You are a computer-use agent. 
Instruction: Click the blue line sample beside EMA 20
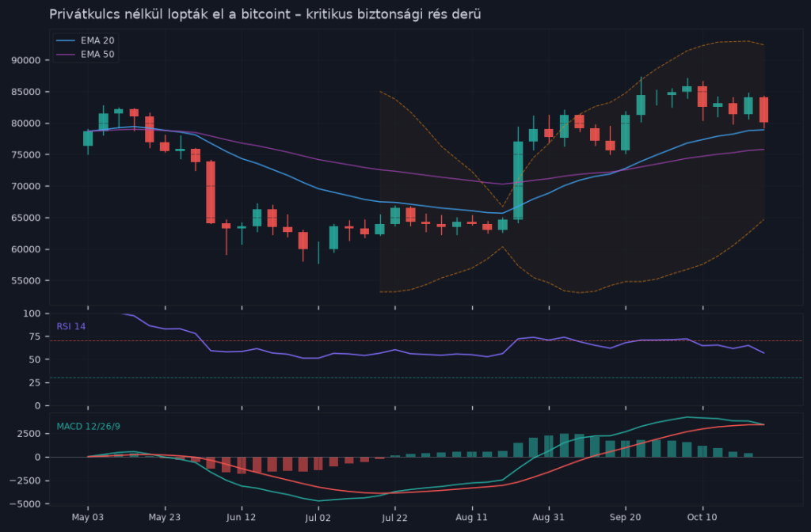66,40
